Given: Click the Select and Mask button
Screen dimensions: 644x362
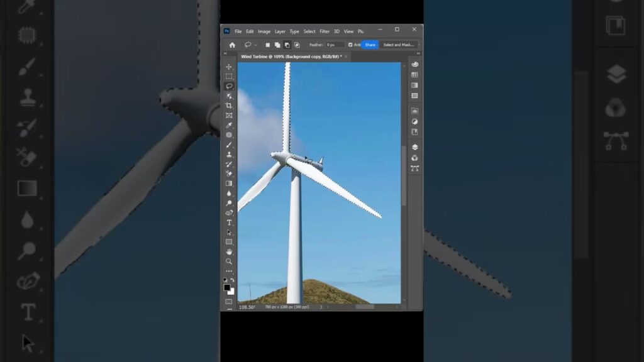Looking at the screenshot, I should coord(397,45).
